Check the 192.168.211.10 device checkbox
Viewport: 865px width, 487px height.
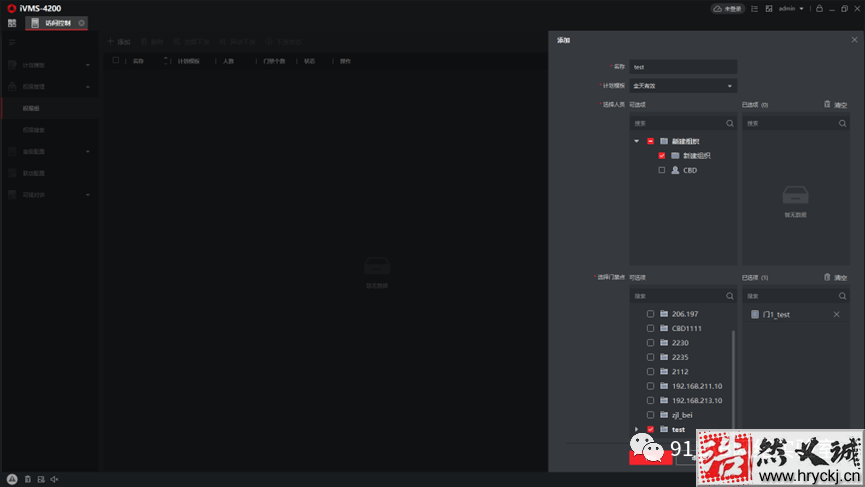[650, 386]
